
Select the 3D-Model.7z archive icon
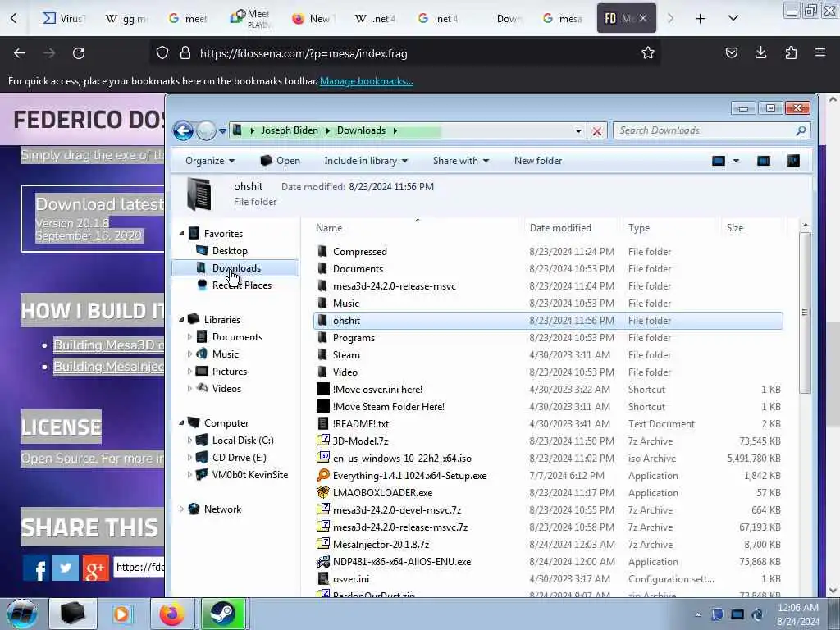[323, 441]
